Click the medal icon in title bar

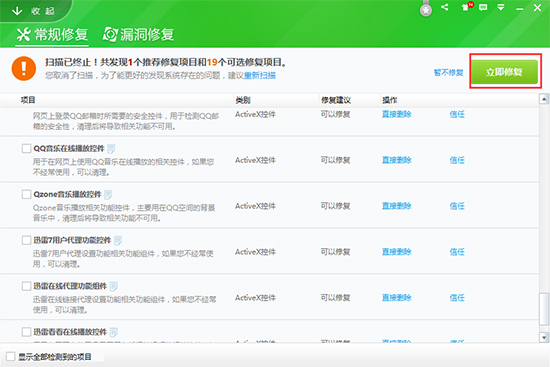(426, 9)
